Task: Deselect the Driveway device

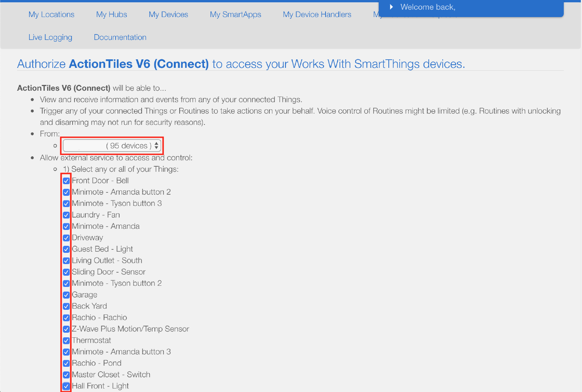Action: coord(66,238)
